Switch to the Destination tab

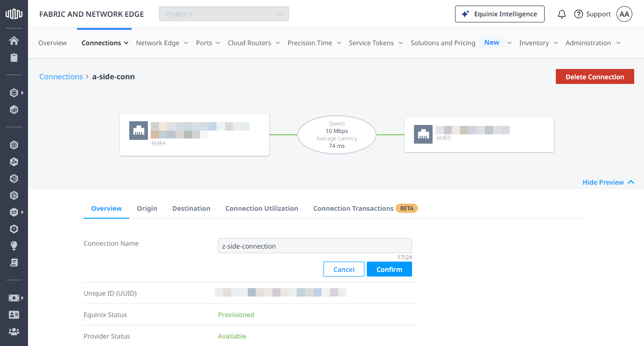tap(191, 208)
